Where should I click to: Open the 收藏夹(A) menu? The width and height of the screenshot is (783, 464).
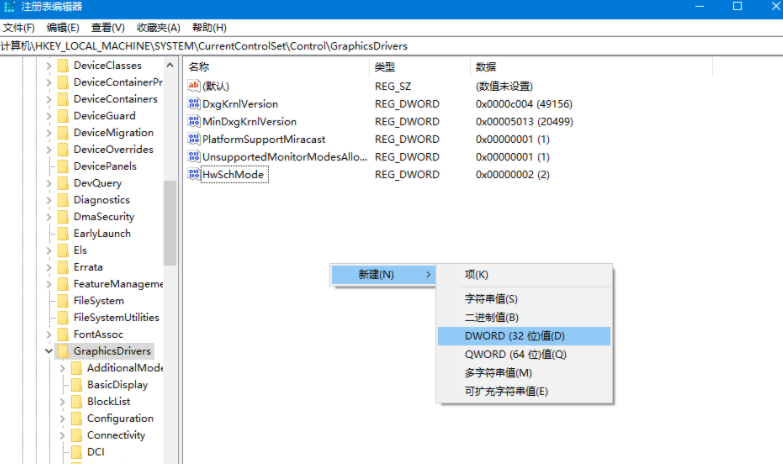(x=158, y=27)
